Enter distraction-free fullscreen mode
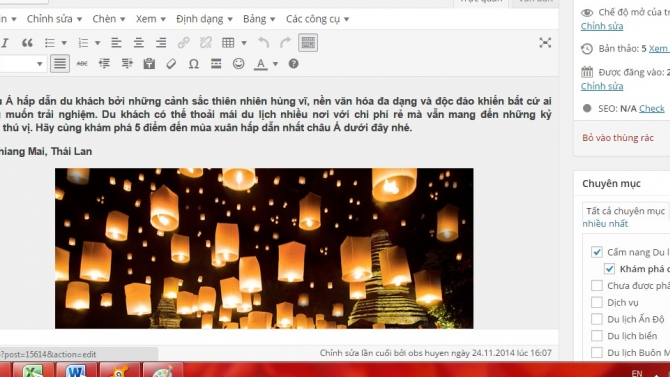 pos(545,42)
